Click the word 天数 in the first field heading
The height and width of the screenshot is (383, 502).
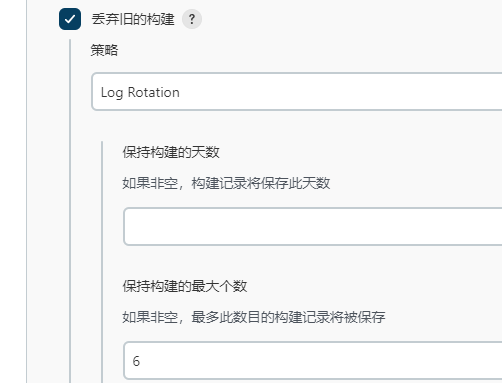click(x=206, y=152)
